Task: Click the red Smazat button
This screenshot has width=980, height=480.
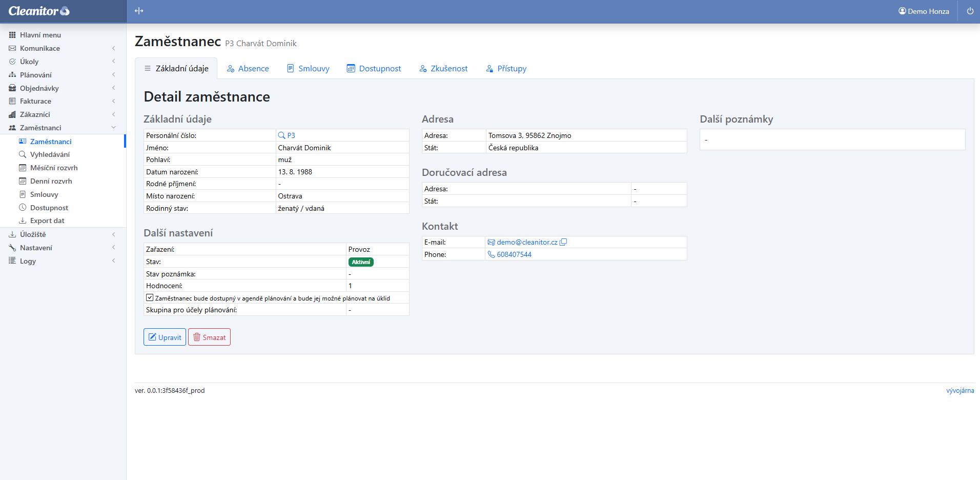Action: pyautogui.click(x=209, y=337)
